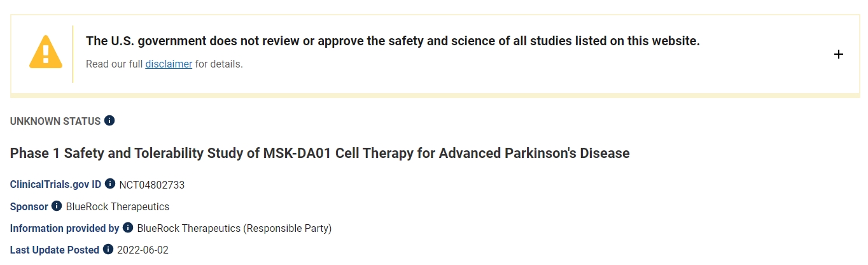Click the NCT04802733 identifier text
The width and height of the screenshot is (868, 265).
[151, 185]
